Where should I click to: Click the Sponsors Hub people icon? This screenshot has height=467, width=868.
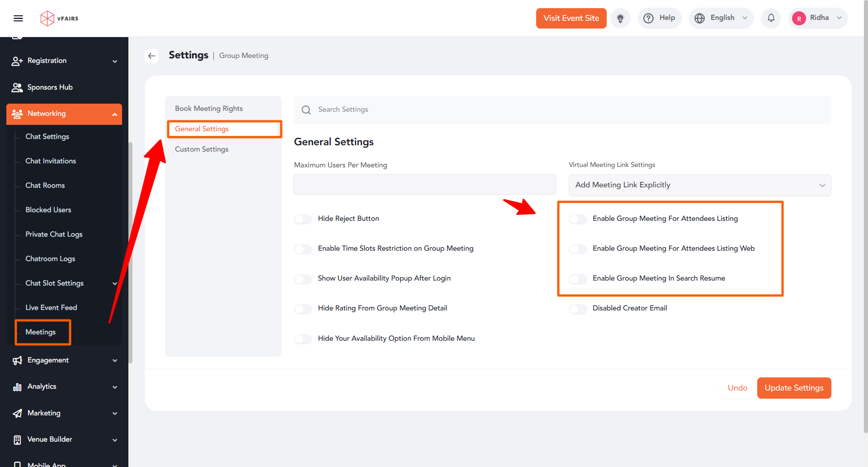17,87
